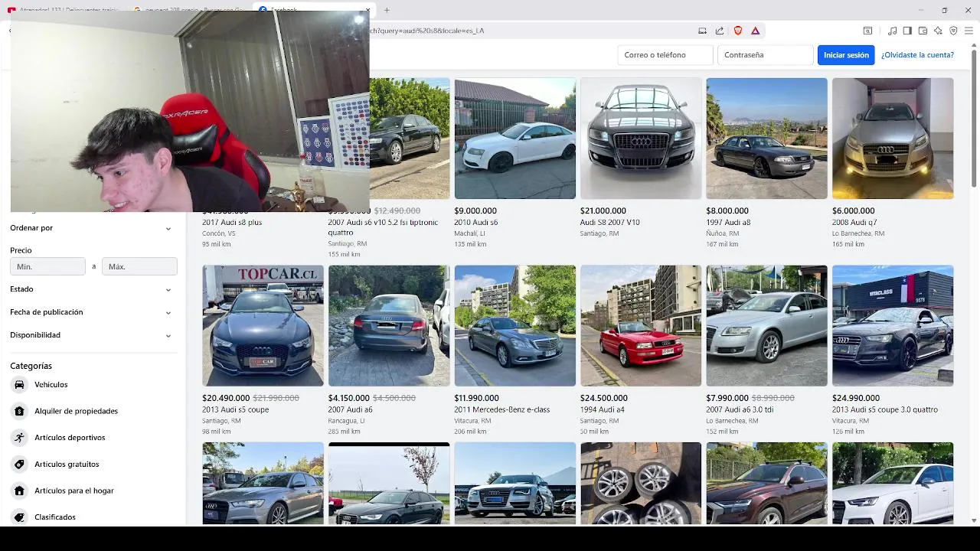Click 2013 Audi s5 coupe 3.0 quattro title
980x551 pixels.
pyautogui.click(x=884, y=409)
